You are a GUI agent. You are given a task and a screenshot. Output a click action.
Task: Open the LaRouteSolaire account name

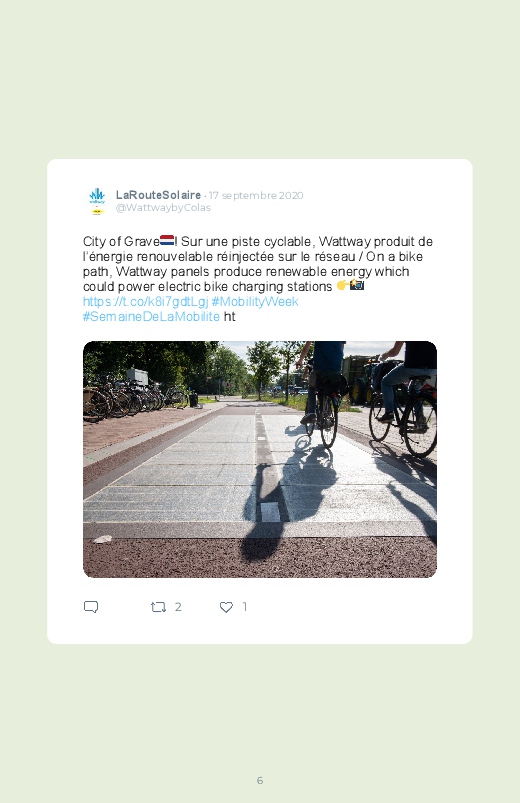pyautogui.click(x=158, y=195)
